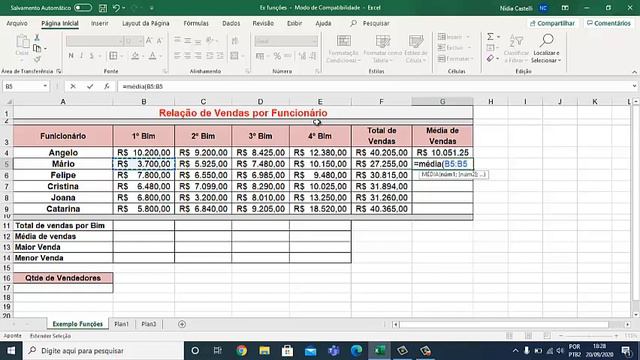640x360 pixels.
Task: Click Estilos de Célula icon
Action: tap(416, 41)
